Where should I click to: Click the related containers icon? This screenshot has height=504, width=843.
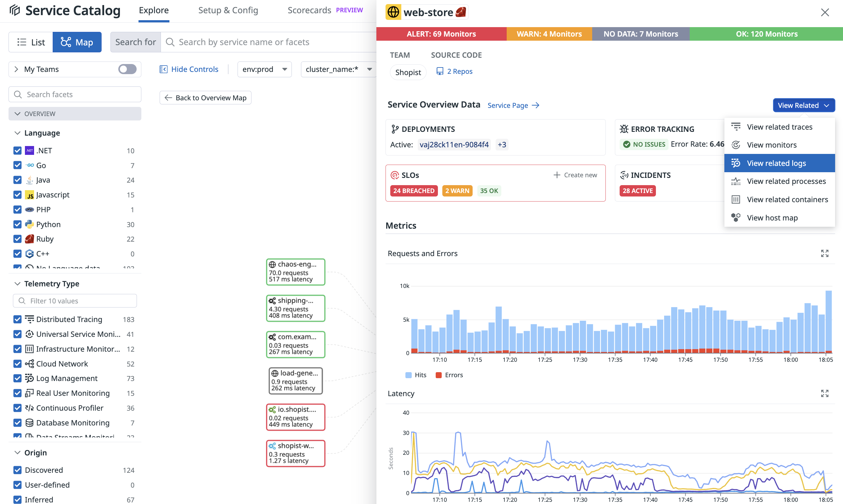[x=735, y=199]
